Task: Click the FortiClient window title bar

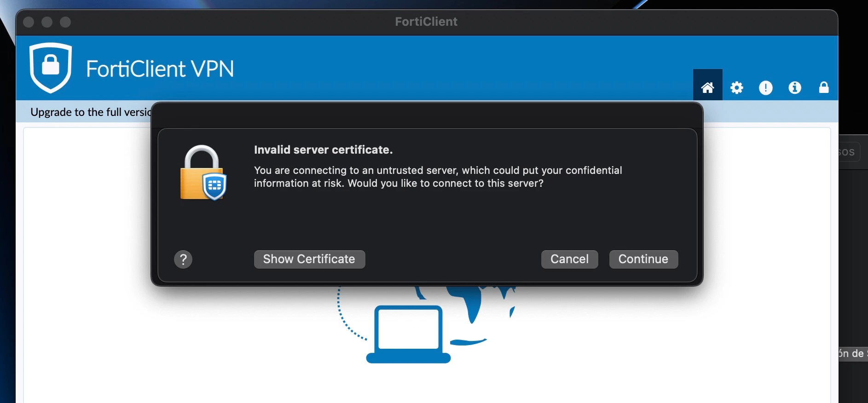Action: tap(426, 22)
